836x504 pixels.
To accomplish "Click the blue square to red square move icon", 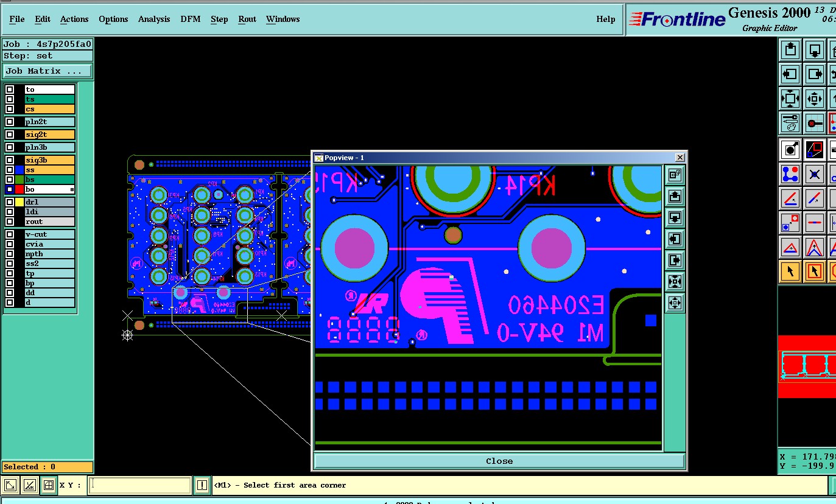I will (x=790, y=223).
